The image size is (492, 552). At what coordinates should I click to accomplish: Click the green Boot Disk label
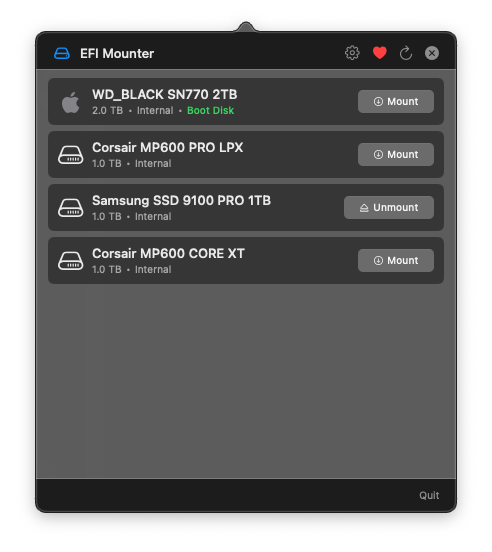[x=210, y=111]
